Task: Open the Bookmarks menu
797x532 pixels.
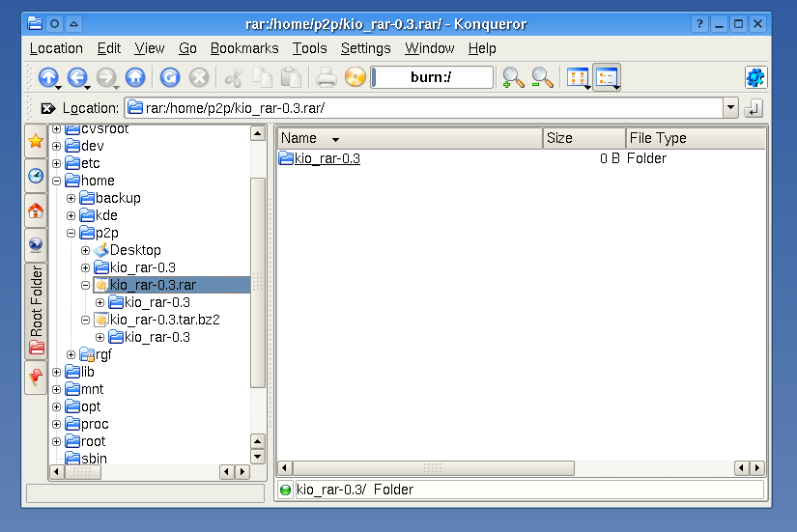Action: click(x=244, y=48)
